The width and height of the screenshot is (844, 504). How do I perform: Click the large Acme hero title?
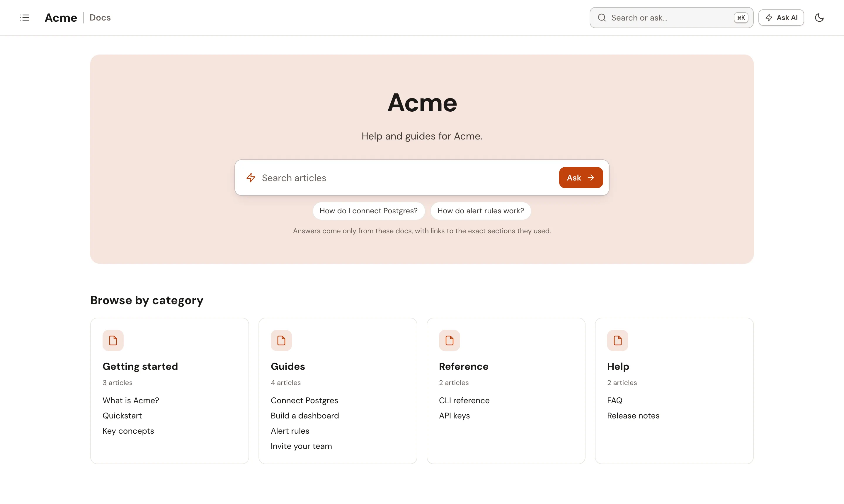coord(422,103)
